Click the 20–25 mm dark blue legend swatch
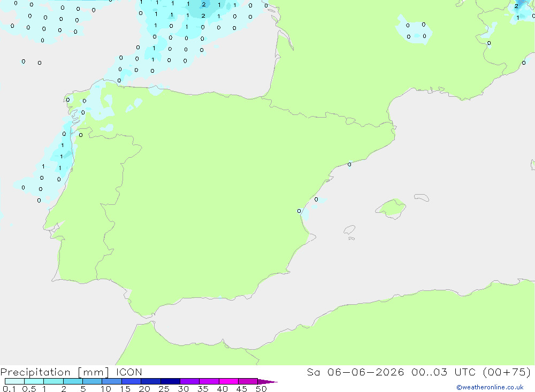This screenshot has width=535, height=392. [x=150, y=381]
